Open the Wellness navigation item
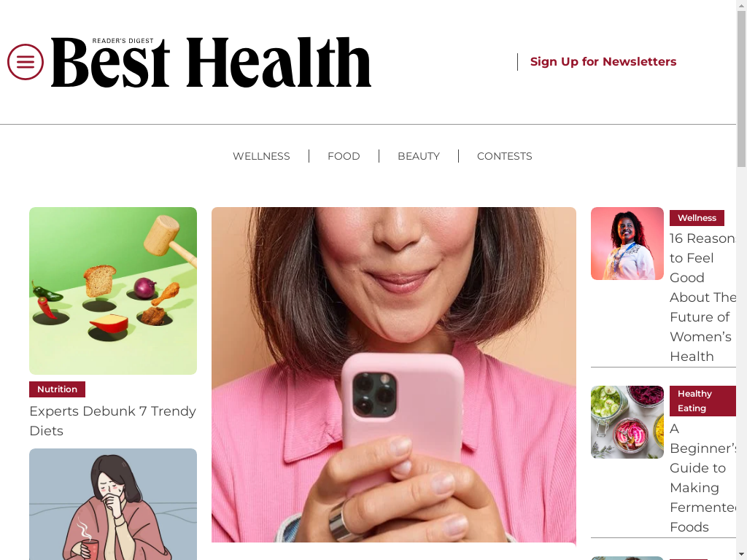747x560 pixels. [x=261, y=156]
